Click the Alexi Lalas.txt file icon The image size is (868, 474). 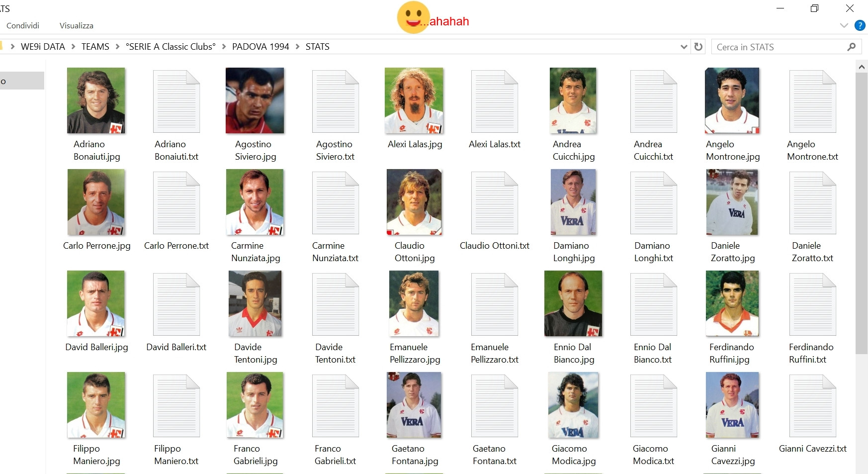click(x=495, y=101)
